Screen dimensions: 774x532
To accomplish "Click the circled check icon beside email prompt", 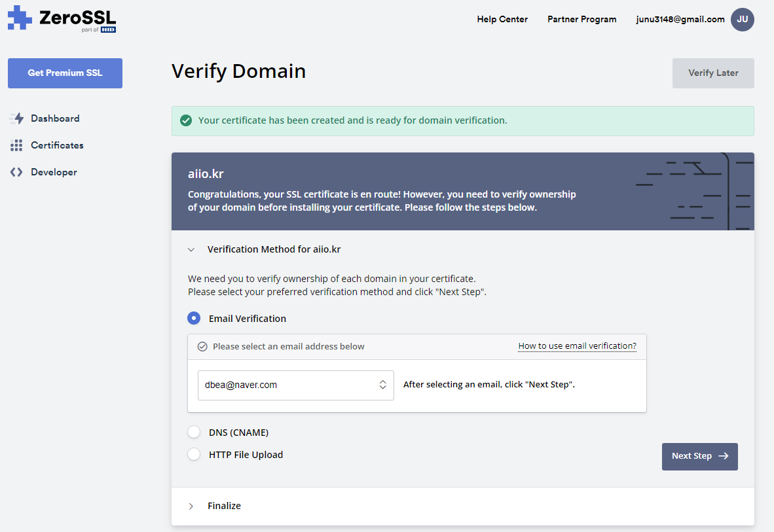I will click(x=202, y=346).
